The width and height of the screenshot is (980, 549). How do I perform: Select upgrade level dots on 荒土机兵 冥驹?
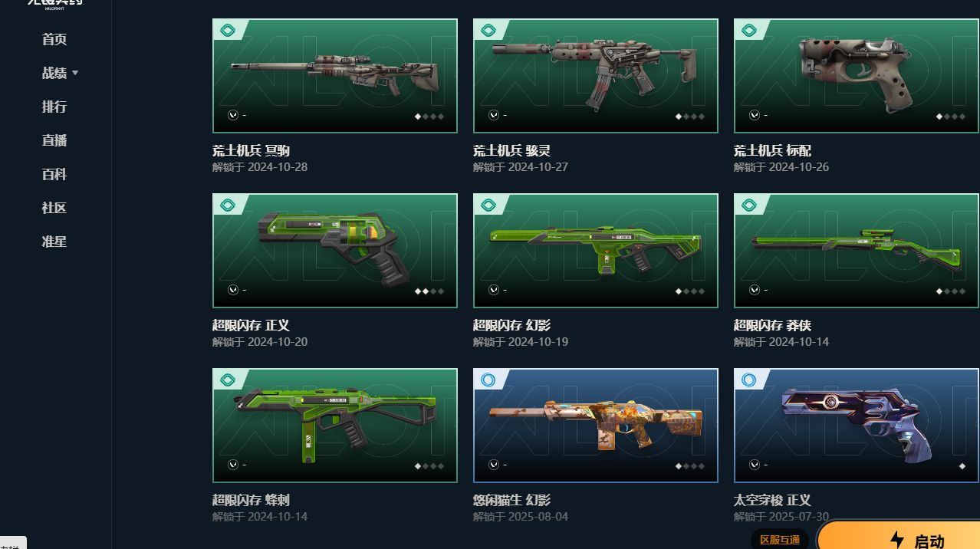coord(429,117)
